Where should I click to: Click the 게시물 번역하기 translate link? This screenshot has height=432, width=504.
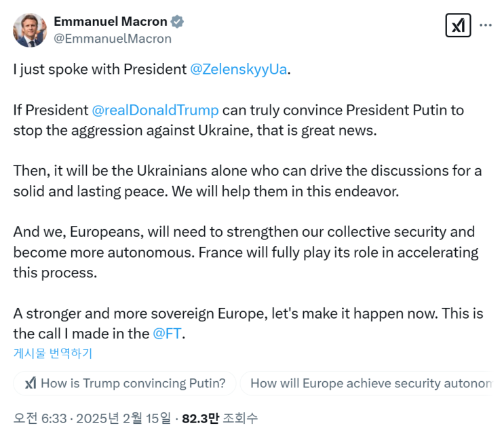tap(53, 353)
